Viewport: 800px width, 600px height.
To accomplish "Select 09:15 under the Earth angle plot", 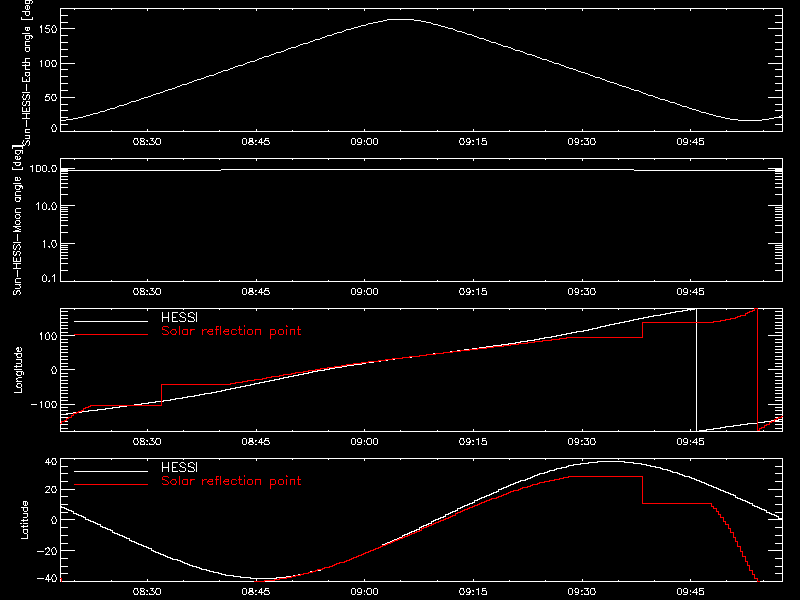I will [473, 141].
